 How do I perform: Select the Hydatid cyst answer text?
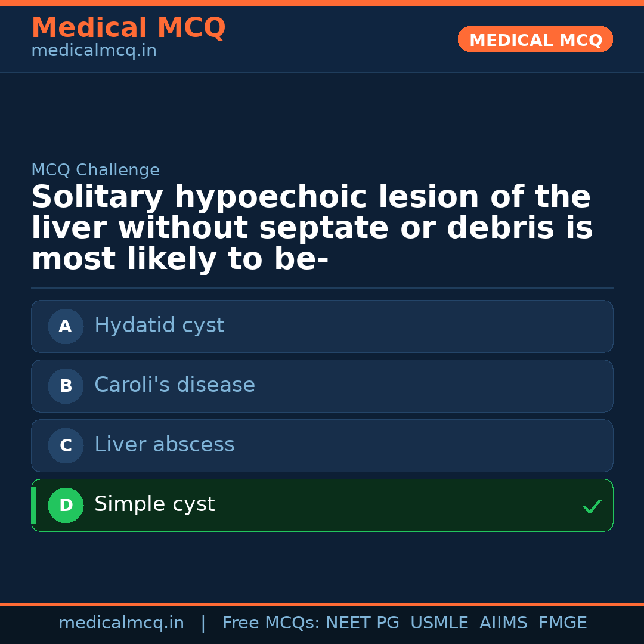point(159,326)
